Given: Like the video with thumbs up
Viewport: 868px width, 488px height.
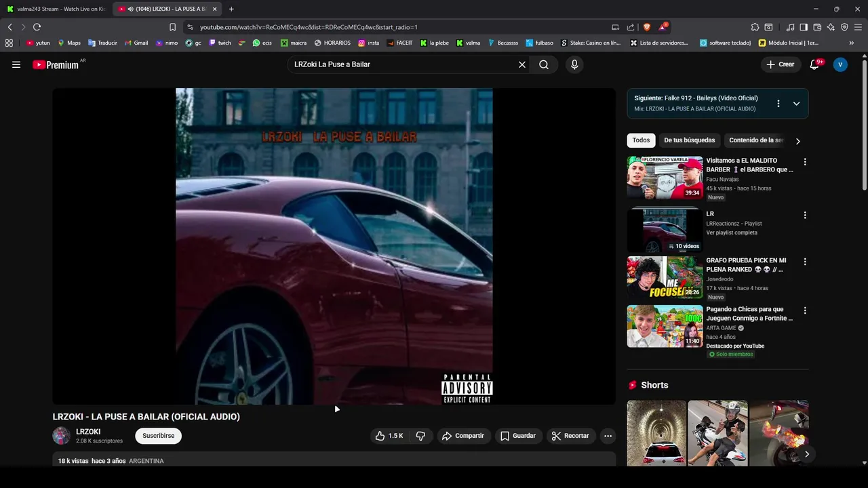Looking at the screenshot, I should [x=389, y=436].
